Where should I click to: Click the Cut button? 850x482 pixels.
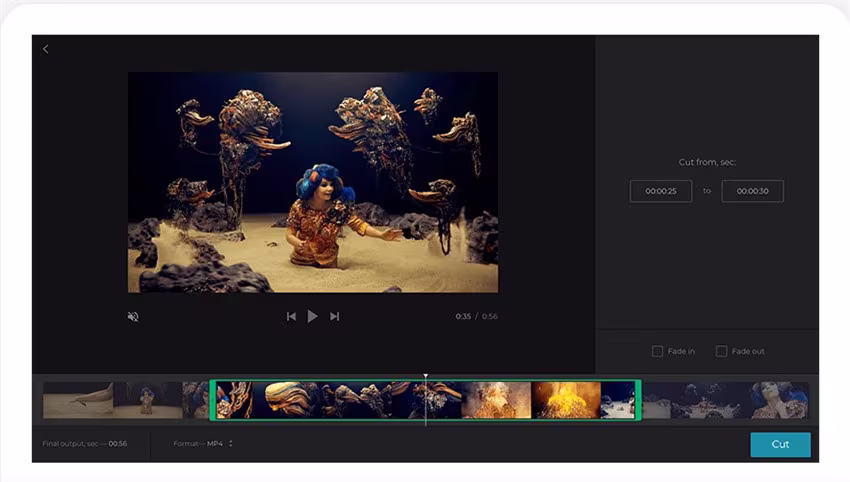(780, 444)
